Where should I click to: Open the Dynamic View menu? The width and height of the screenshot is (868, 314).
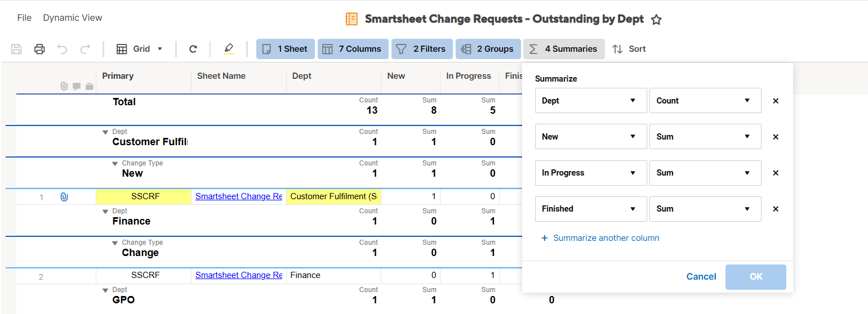(73, 18)
